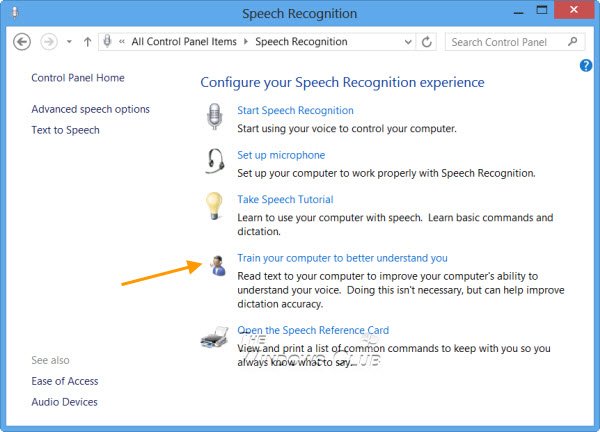
Task: Refresh the Control Panel address bar
Action: 427,42
